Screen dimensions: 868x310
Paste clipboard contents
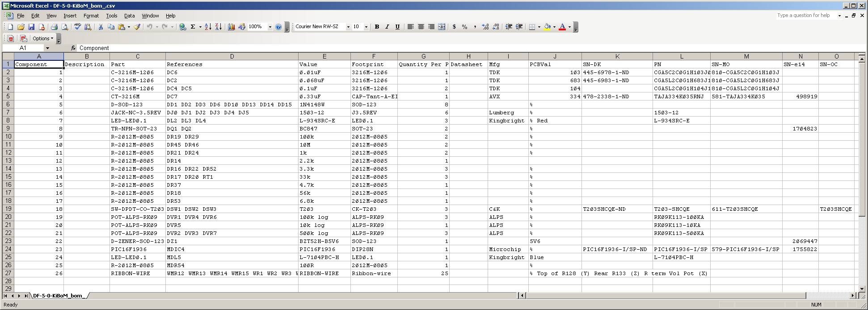(x=122, y=27)
